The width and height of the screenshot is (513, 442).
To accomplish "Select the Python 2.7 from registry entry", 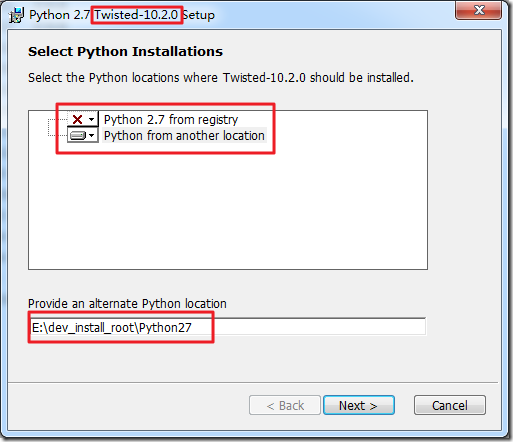I will [171, 119].
